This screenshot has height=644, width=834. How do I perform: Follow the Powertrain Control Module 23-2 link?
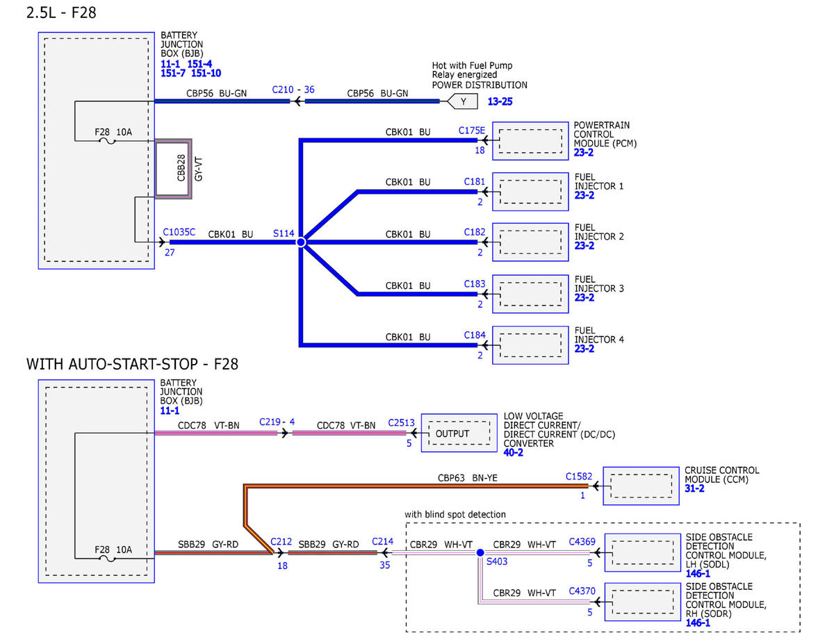[584, 152]
